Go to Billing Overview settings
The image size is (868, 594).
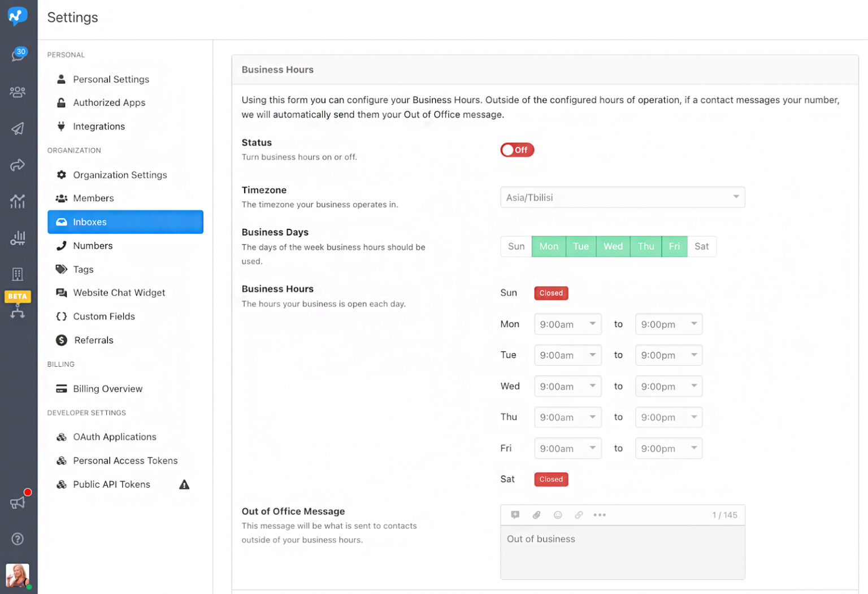click(107, 389)
